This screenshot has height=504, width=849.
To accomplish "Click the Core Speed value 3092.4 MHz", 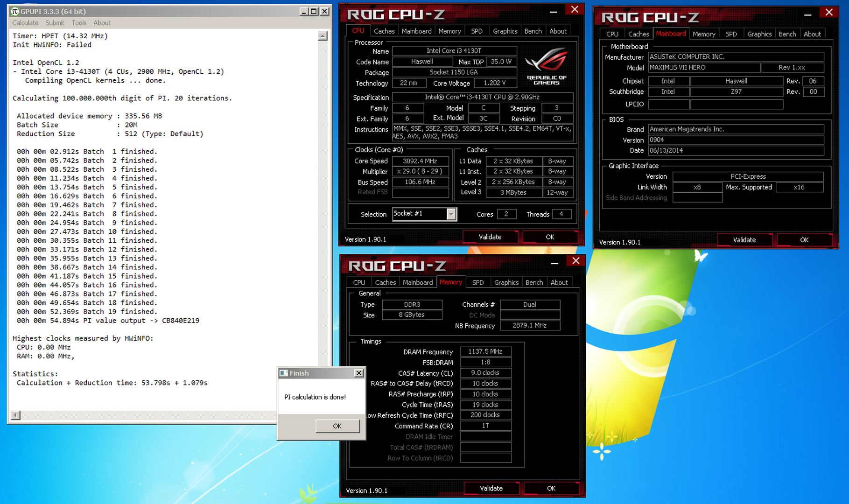I will click(420, 161).
